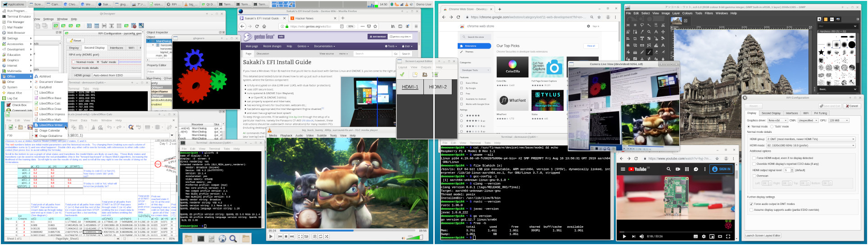Check the By Google feature filter

[x=462, y=88]
